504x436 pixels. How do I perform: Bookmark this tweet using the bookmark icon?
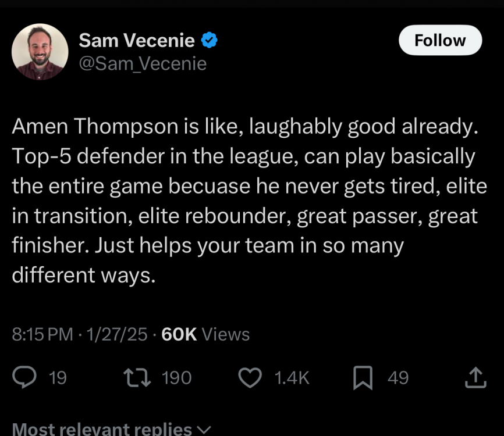tap(363, 378)
